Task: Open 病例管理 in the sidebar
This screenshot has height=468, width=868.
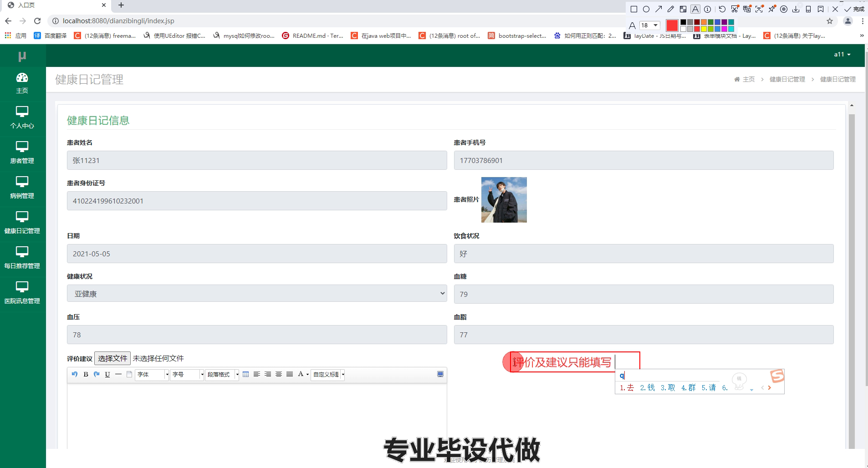Action: click(x=22, y=188)
